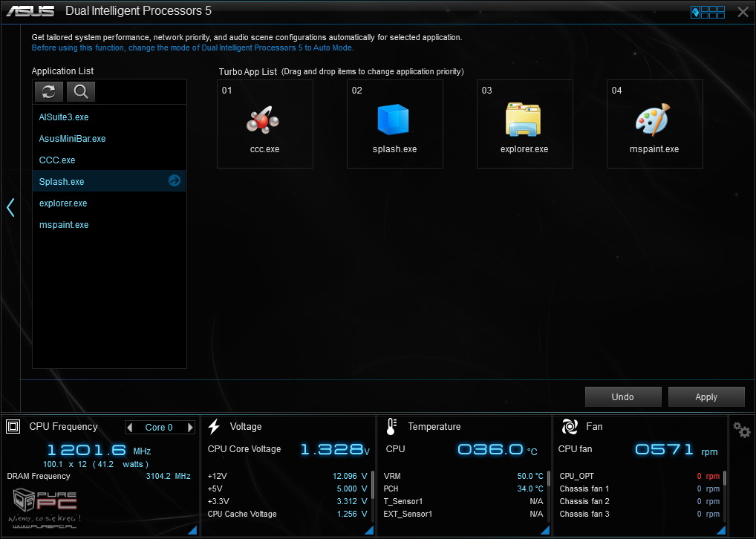This screenshot has width=756, height=539.
Task: Click the Fan spinner icon
Action: (x=570, y=426)
